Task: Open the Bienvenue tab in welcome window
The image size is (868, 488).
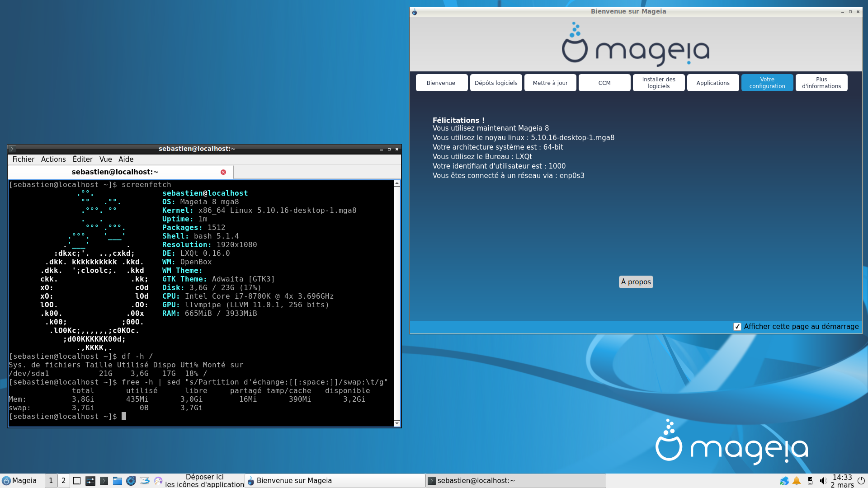Action: coord(441,83)
